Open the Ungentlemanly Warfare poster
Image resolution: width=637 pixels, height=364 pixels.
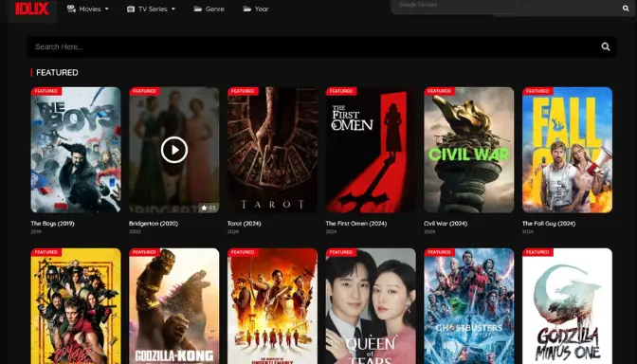click(x=273, y=306)
